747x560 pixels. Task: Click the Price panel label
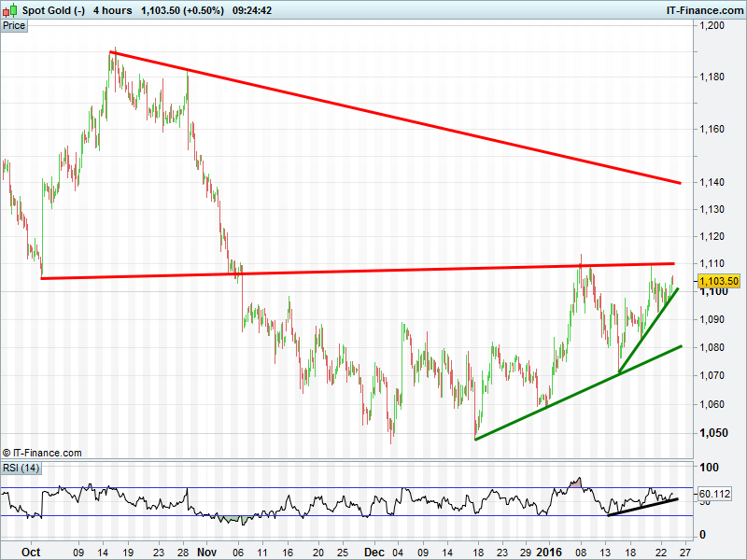point(14,25)
